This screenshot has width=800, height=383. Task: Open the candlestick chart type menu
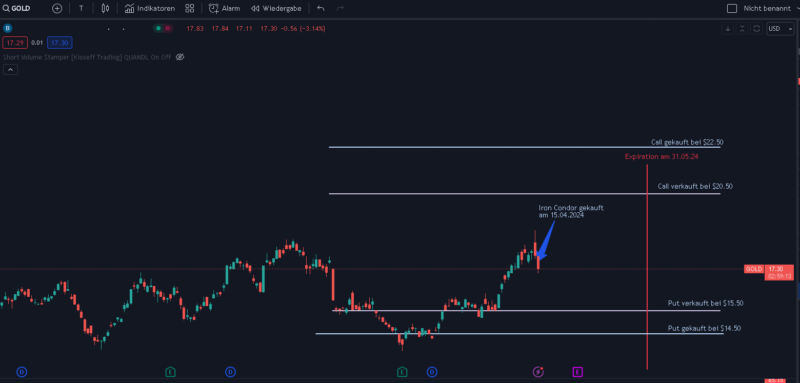pos(105,8)
